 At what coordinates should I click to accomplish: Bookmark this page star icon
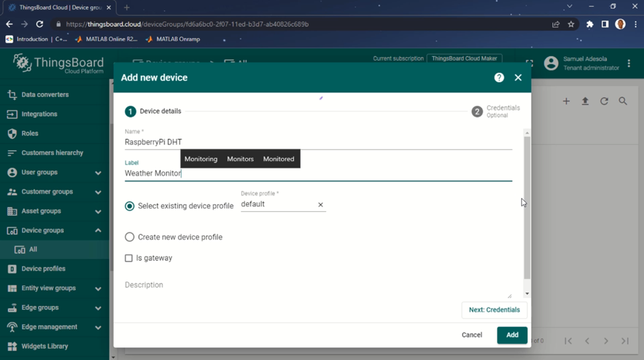[x=571, y=24]
